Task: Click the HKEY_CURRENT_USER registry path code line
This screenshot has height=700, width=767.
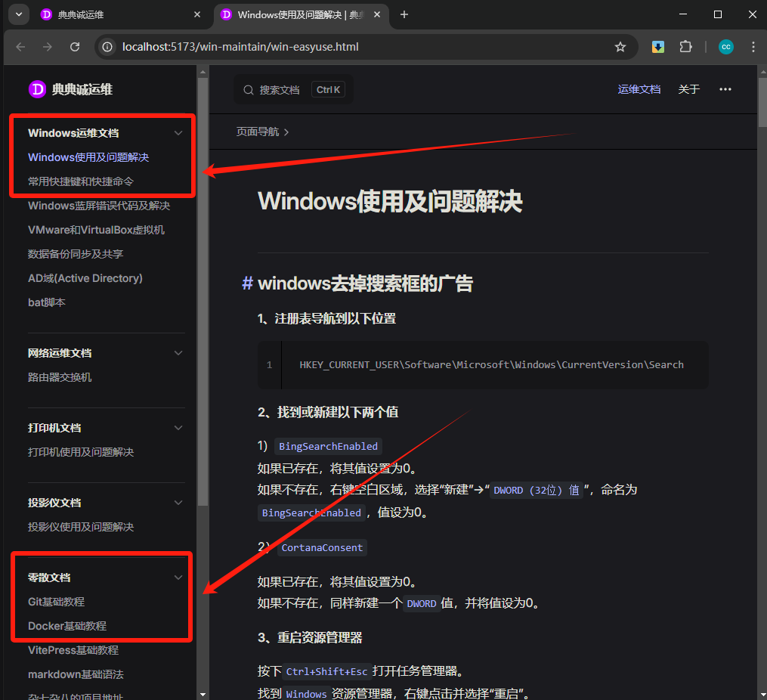Action: point(492,365)
